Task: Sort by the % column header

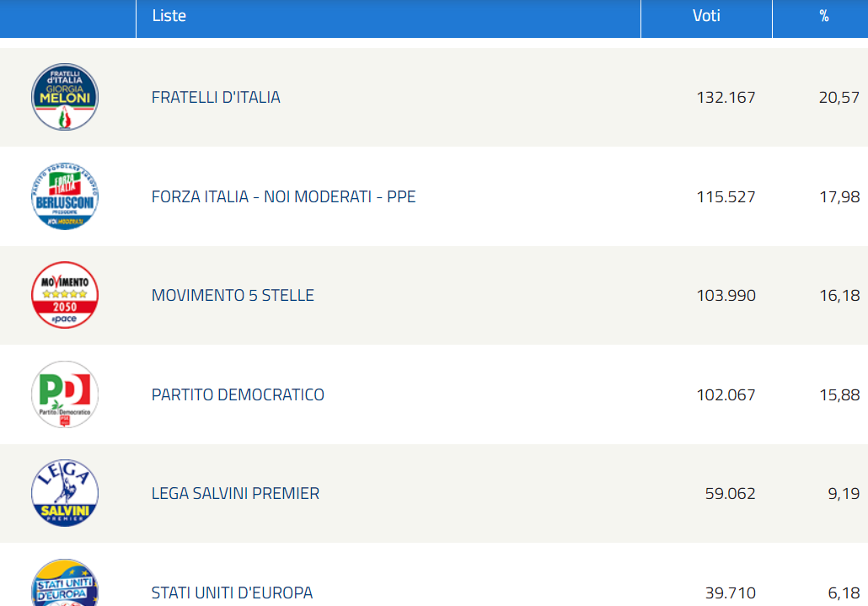Action: tap(824, 16)
